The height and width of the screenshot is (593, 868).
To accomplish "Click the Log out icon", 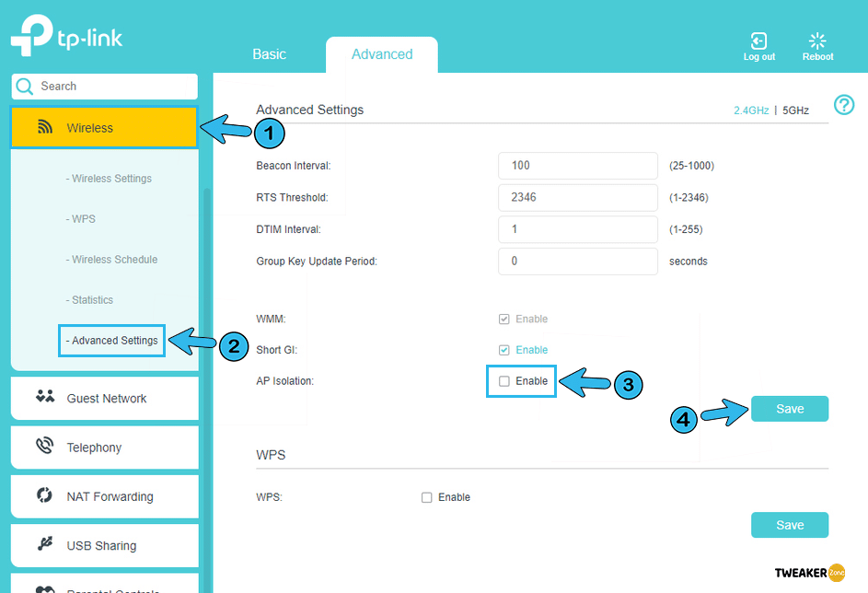I will 758,41.
